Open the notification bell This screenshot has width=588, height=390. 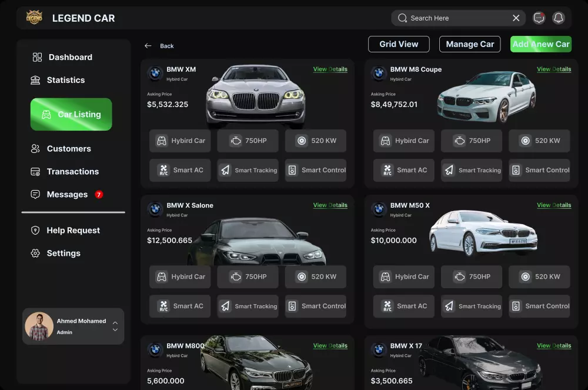(x=559, y=18)
